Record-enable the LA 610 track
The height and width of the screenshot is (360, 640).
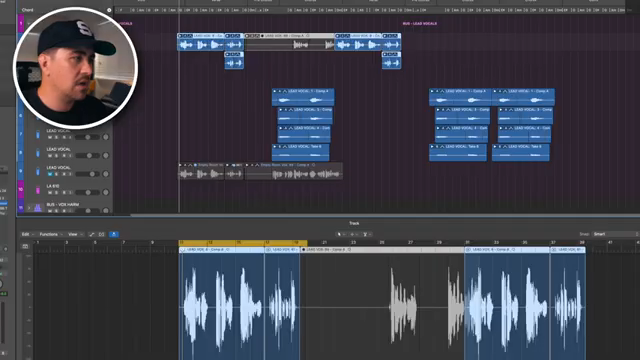point(64,192)
